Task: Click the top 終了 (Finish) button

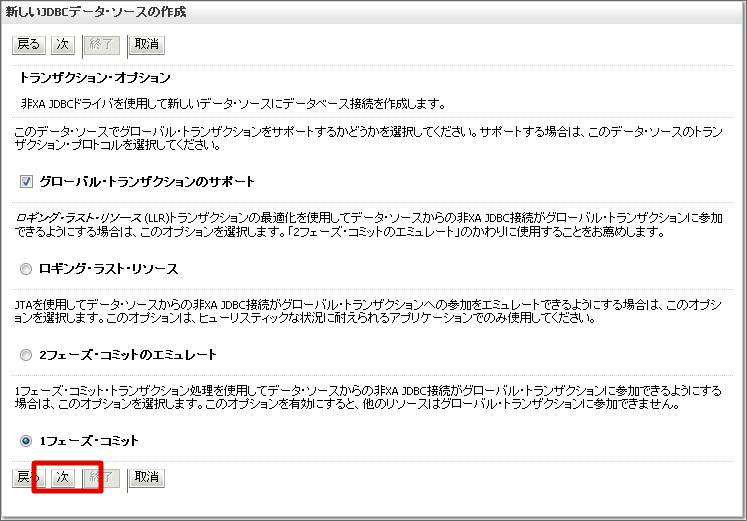Action: coord(101,45)
